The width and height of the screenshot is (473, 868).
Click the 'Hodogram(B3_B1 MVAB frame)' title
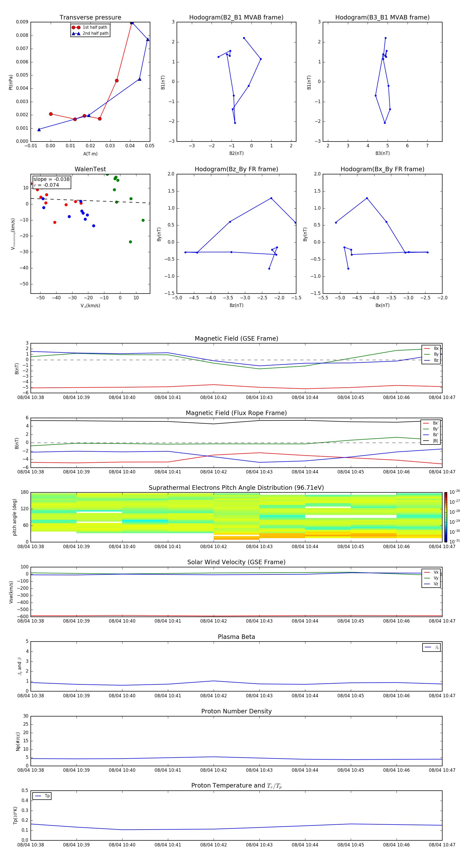coord(382,17)
